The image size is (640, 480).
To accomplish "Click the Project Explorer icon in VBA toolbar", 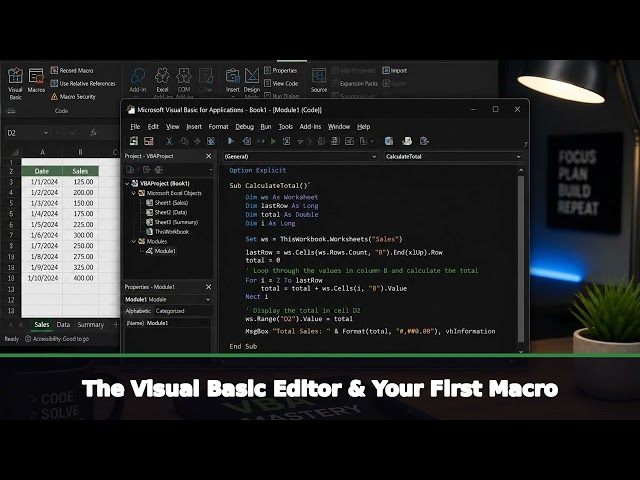I will 322,141.
